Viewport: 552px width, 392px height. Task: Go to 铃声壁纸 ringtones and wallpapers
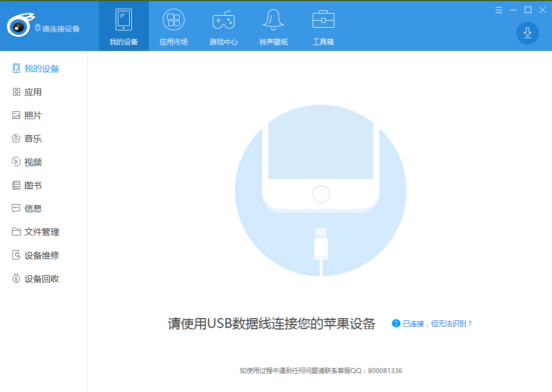point(274,27)
